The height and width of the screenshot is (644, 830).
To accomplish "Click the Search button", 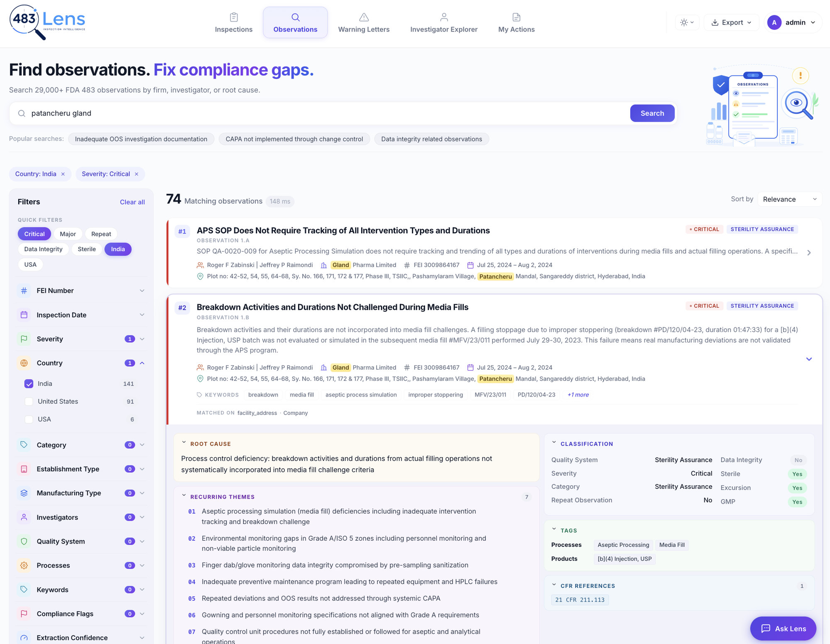I will tap(652, 113).
